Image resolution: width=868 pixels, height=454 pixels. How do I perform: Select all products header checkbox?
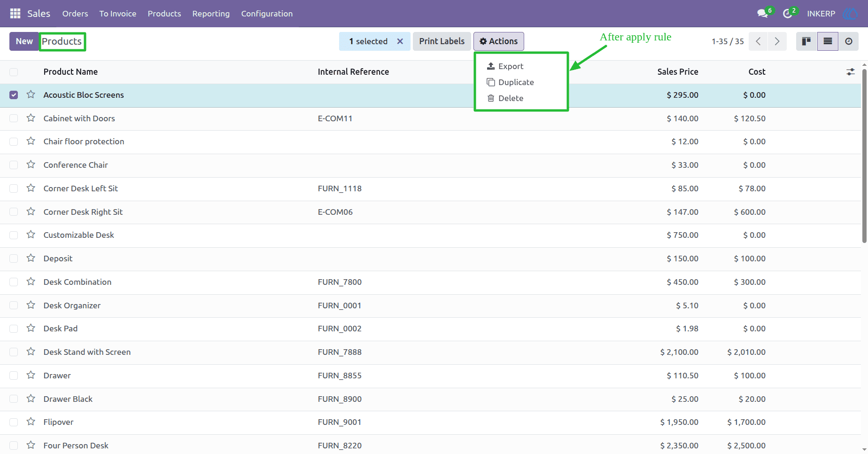tap(14, 72)
